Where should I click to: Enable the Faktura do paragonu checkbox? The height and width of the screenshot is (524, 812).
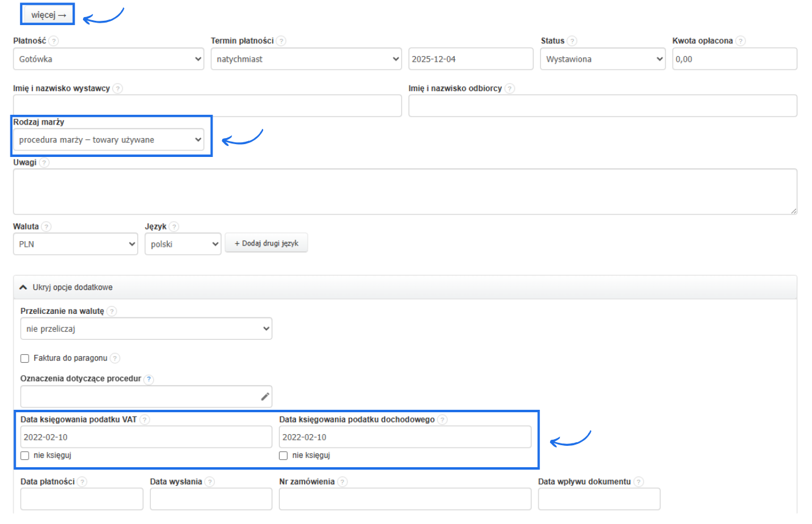coord(25,358)
